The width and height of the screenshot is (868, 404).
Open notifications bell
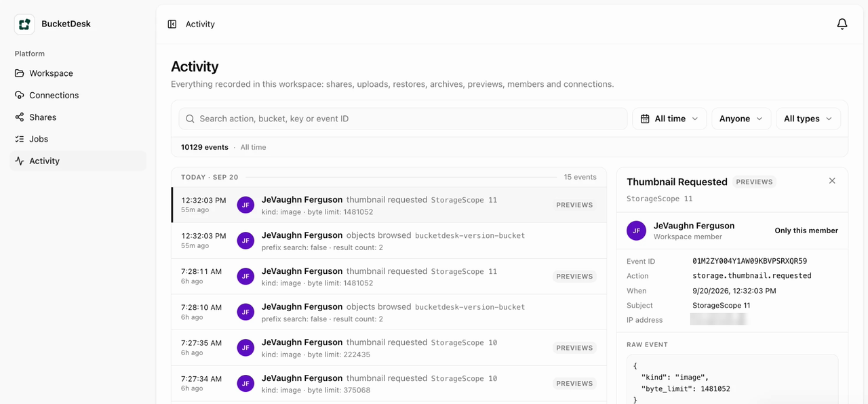[x=842, y=24]
